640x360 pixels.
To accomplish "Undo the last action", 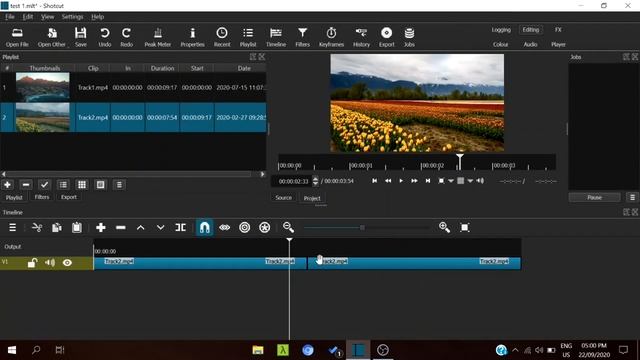I will coord(104,37).
